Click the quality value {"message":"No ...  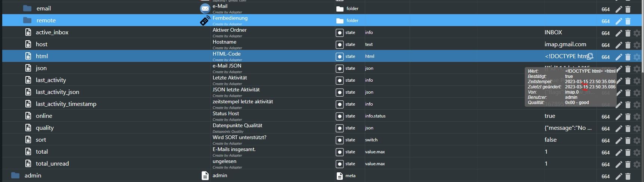click(x=568, y=128)
